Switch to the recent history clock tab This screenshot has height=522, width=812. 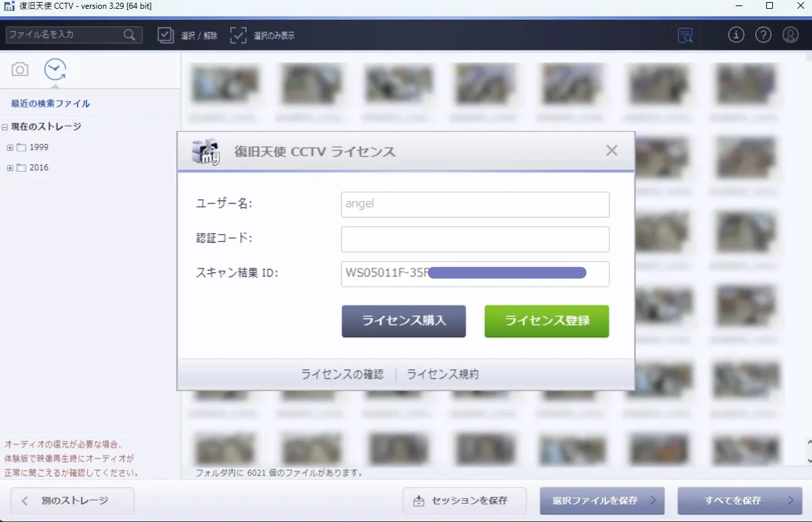(55, 69)
